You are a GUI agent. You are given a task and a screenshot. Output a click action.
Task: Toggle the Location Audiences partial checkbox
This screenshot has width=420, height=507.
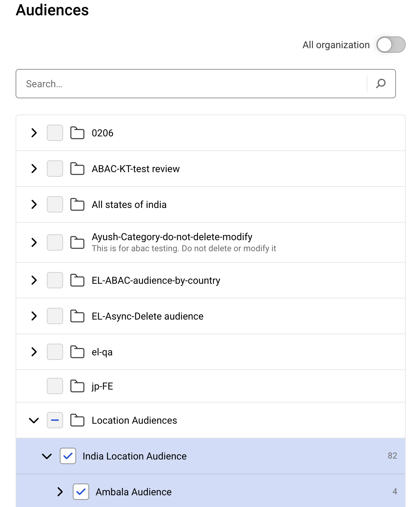[x=55, y=420]
